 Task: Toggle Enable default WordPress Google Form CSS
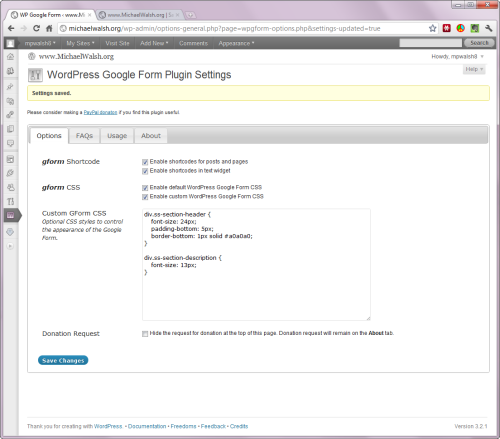[x=145, y=188]
